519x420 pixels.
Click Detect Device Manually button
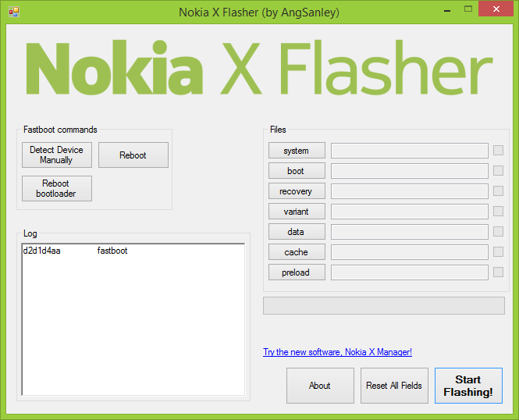pyautogui.click(x=57, y=155)
